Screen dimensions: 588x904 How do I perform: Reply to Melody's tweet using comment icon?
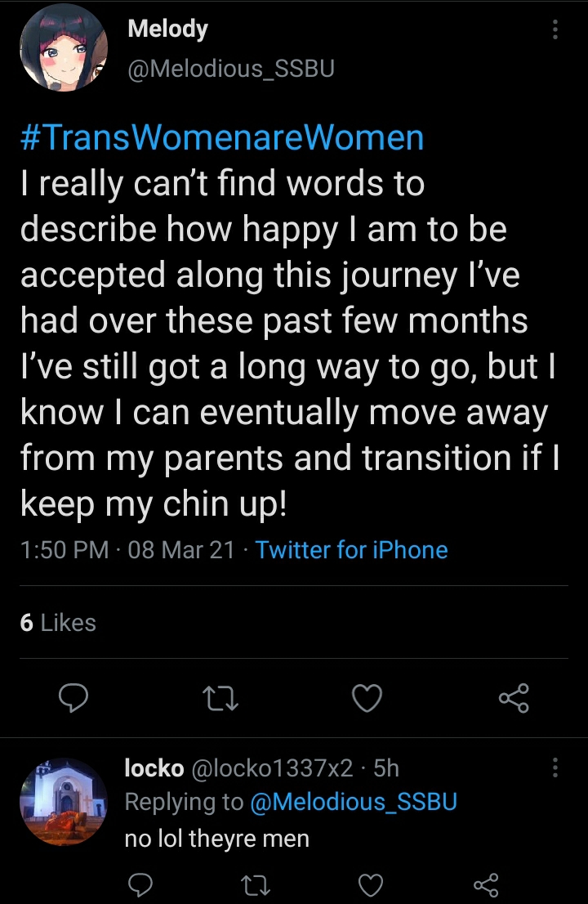click(x=73, y=697)
